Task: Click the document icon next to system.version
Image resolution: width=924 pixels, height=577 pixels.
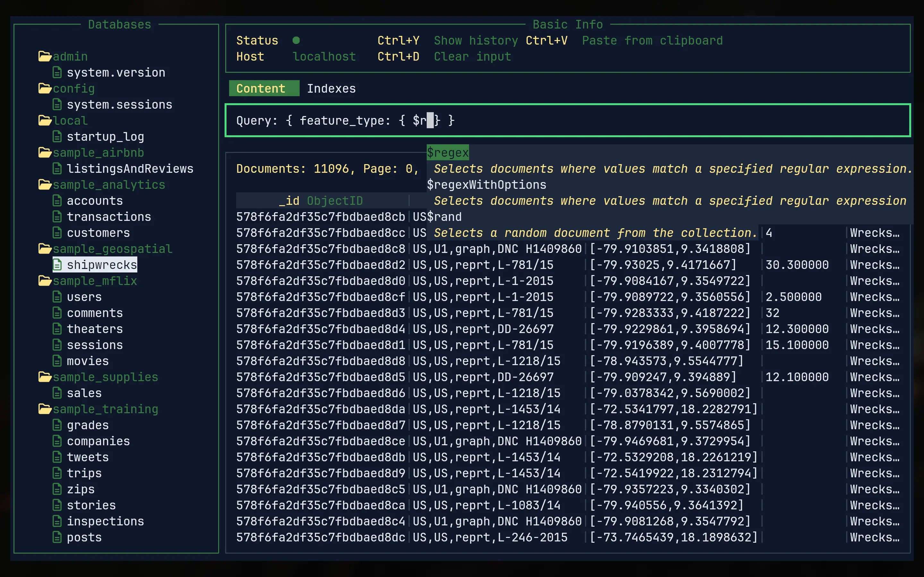Action: [58, 72]
